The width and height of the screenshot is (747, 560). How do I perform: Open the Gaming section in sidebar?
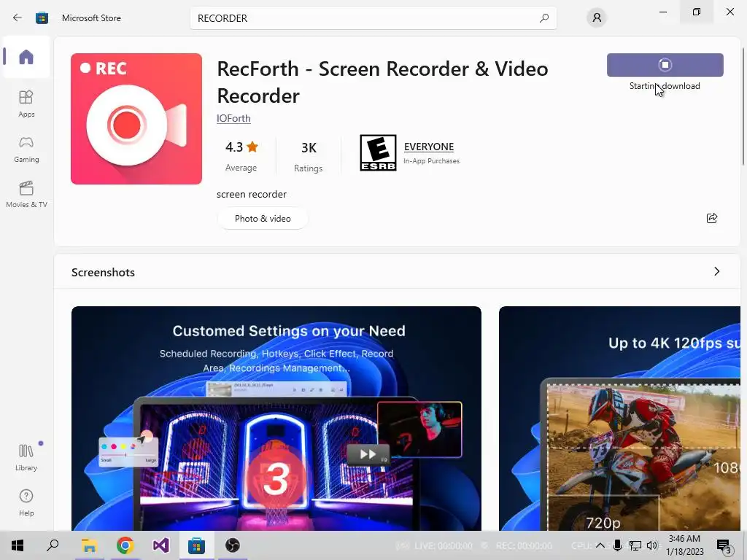(x=26, y=149)
